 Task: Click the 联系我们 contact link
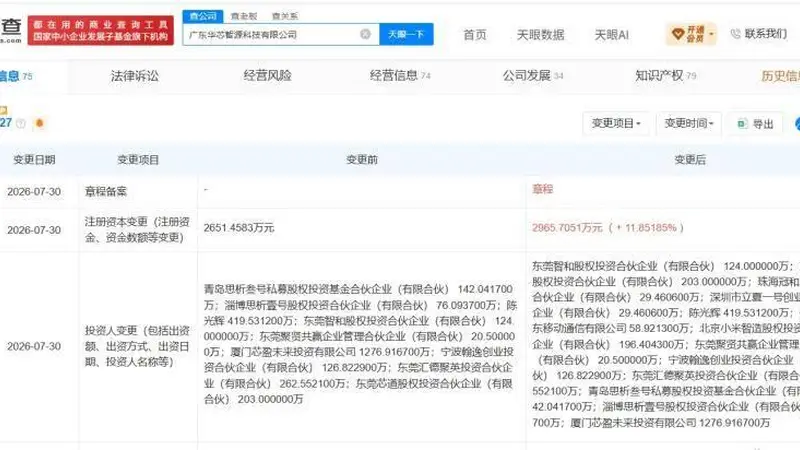tap(765, 34)
